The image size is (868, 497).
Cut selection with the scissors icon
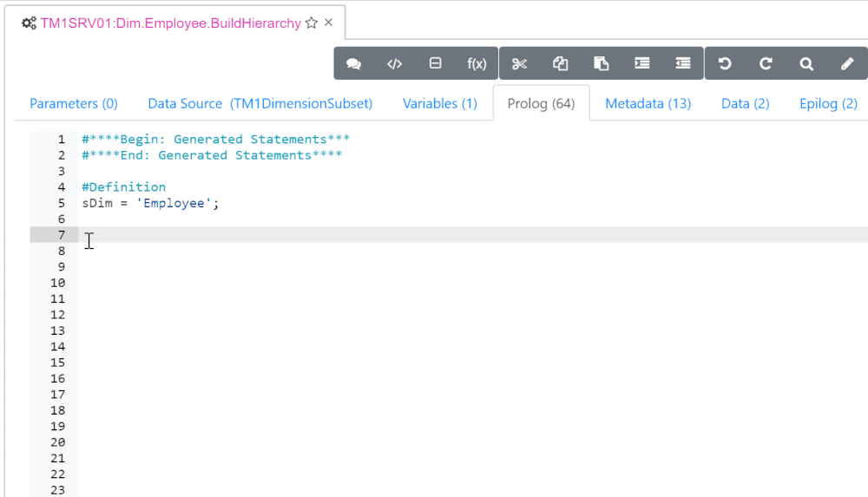tap(519, 63)
